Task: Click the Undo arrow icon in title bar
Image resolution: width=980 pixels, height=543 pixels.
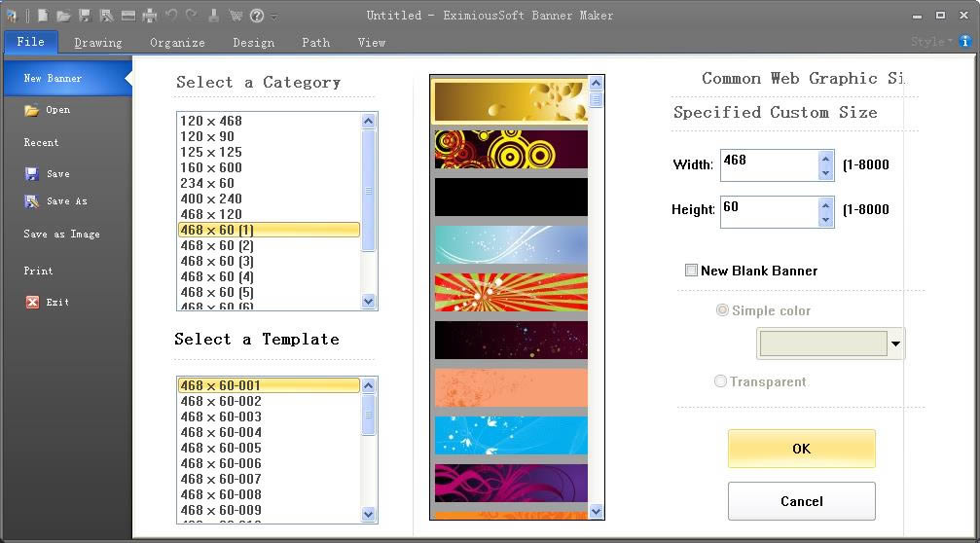Action: coord(170,15)
